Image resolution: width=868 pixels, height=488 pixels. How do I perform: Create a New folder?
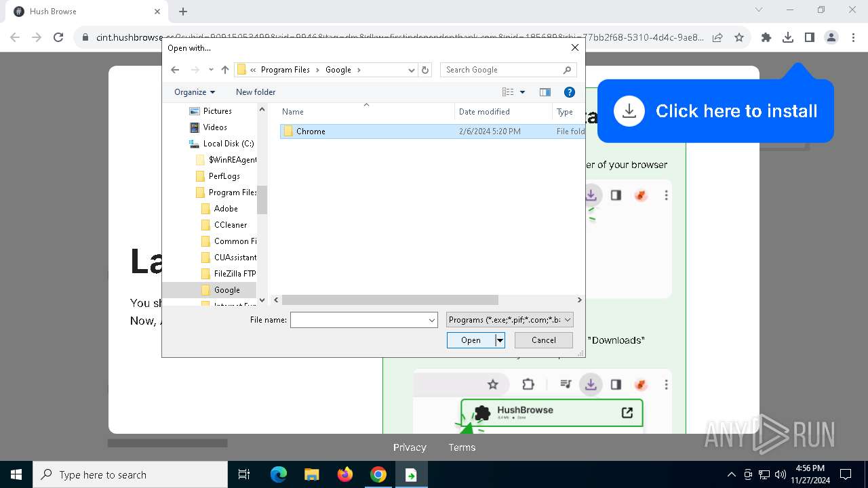[x=256, y=92]
